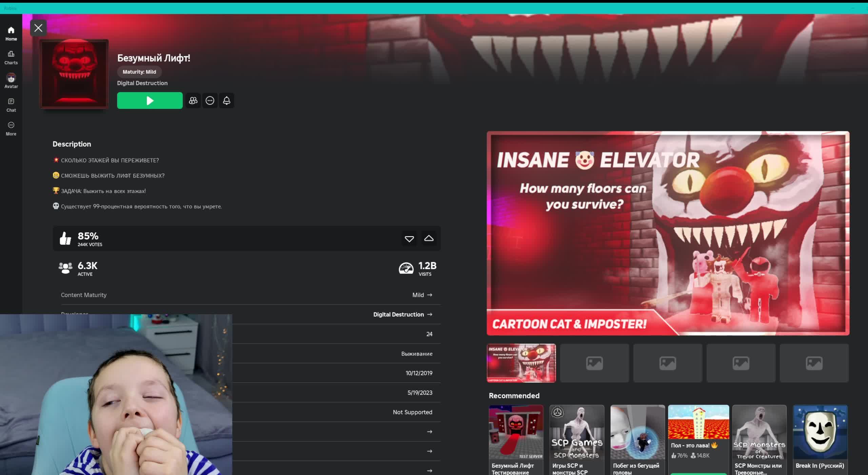Click the 1.2B visits count
868x475 pixels.
[427, 265]
